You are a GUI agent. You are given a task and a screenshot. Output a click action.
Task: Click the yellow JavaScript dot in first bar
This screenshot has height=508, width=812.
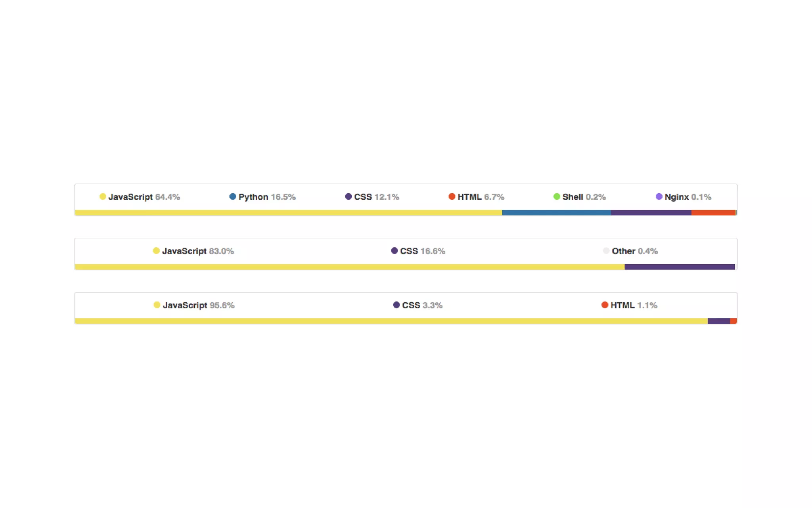point(103,196)
